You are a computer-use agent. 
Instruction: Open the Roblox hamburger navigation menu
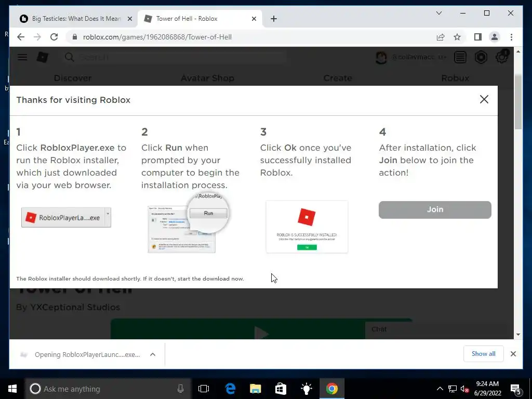[22, 57]
